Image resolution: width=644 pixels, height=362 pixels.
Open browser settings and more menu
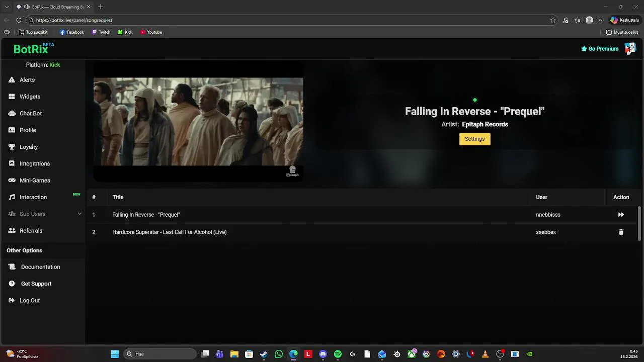click(601, 20)
